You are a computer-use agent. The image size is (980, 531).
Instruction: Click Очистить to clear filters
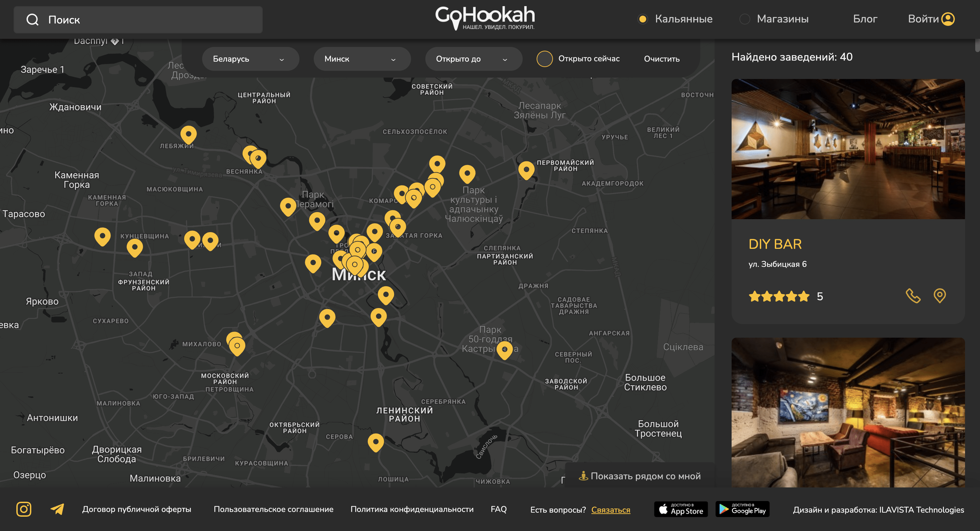[x=661, y=59]
